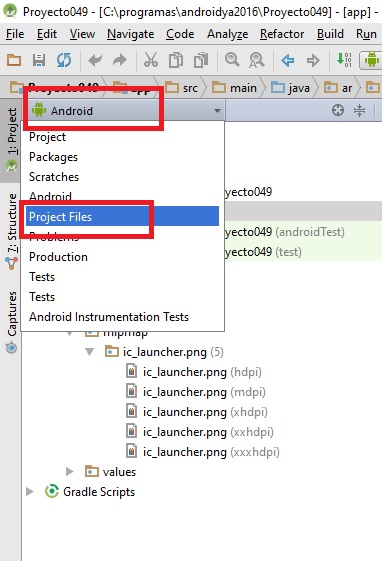The width and height of the screenshot is (382, 561).
Task: Click the image file icon beside hdpi
Action: tap(132, 371)
